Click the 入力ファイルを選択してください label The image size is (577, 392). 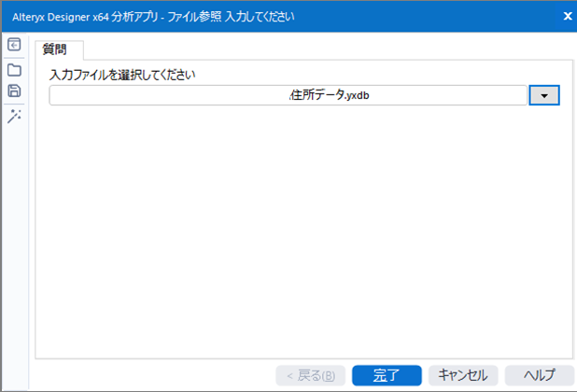(128, 73)
